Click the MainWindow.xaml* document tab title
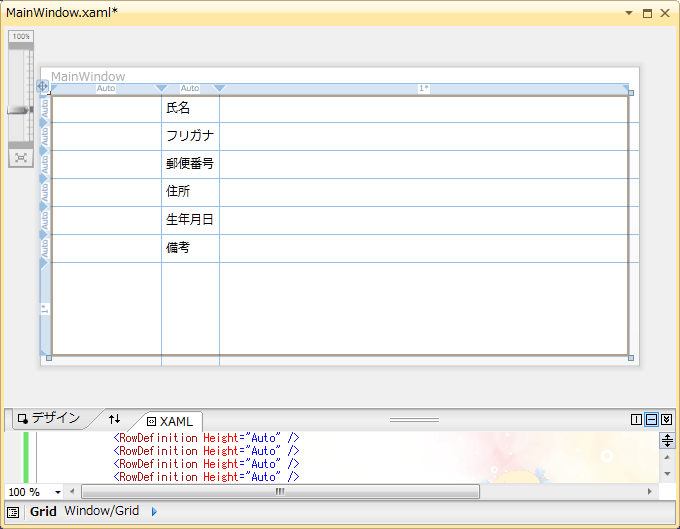 click(62, 13)
